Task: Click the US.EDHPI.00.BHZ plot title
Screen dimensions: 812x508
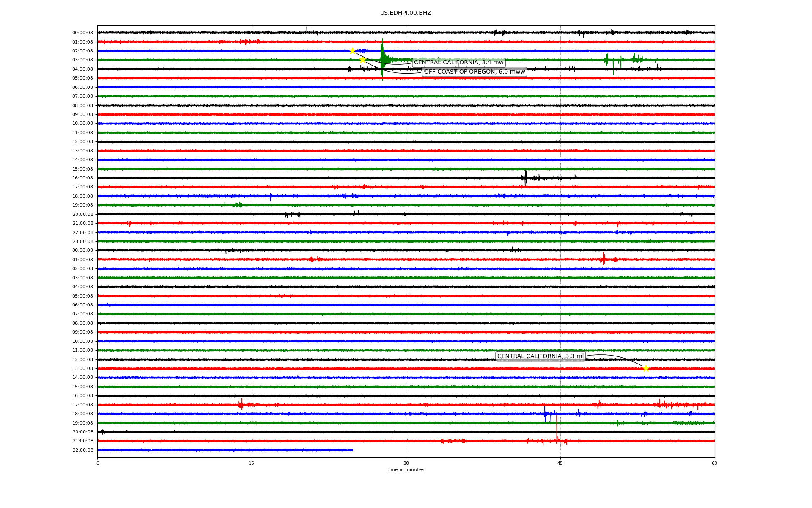Action: [x=406, y=13]
